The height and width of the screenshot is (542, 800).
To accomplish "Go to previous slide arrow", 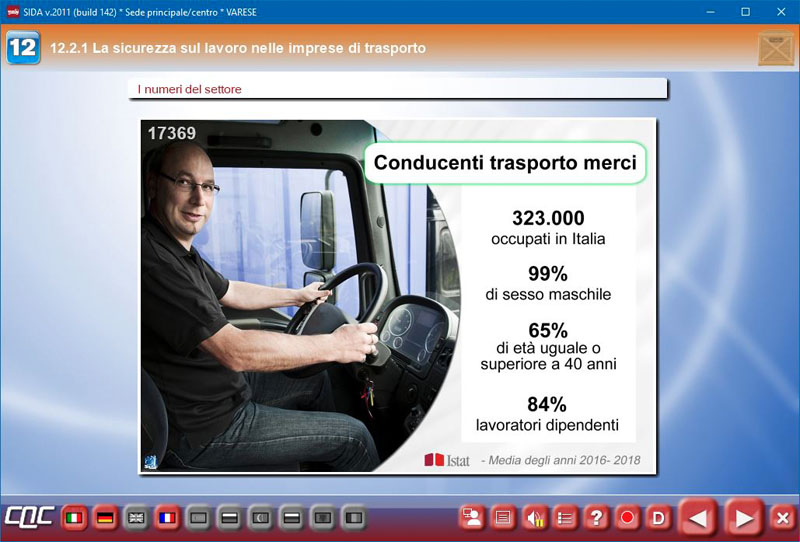I will tap(699, 518).
